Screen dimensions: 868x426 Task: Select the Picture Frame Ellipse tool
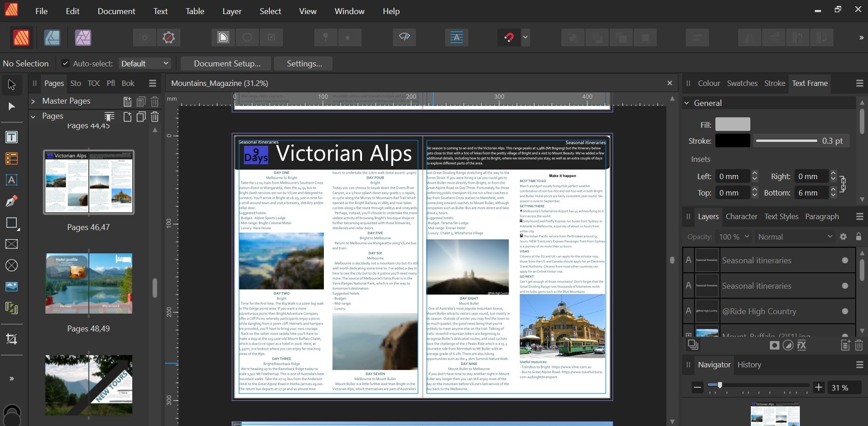pos(12,266)
